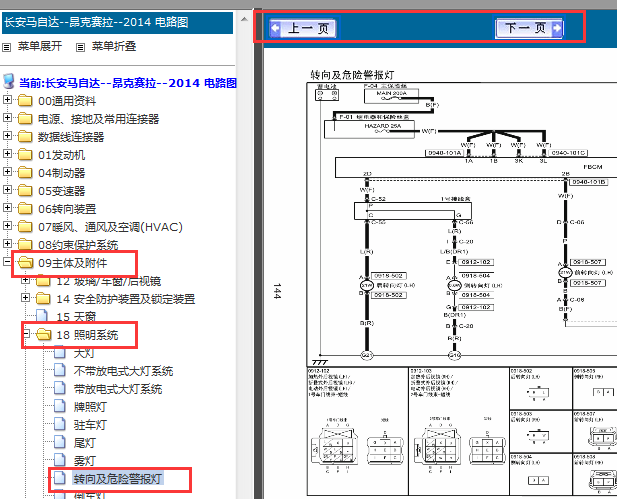Click 菜单展开 to expand all menus
This screenshot has height=499, width=617.
click(40, 46)
